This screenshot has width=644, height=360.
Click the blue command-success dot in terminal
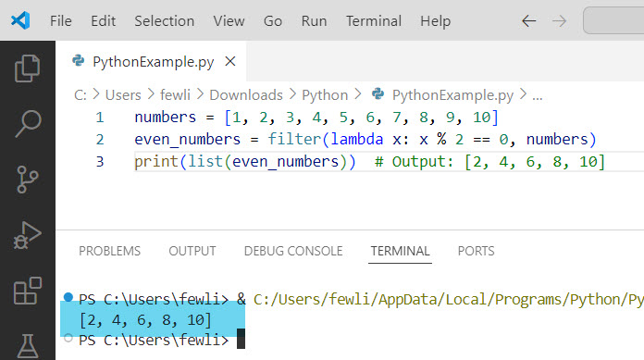[68, 297]
